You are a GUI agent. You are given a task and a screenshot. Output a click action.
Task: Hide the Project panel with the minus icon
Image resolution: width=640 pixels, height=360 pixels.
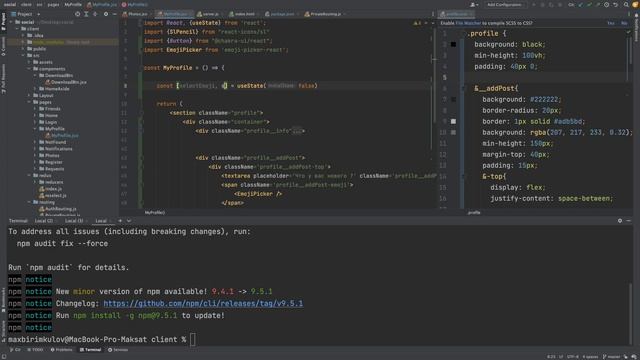click(114, 14)
